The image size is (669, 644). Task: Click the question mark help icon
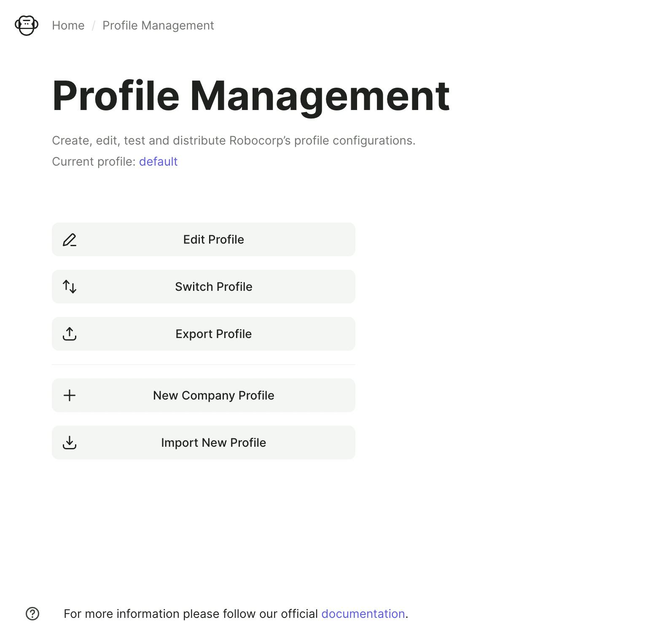coord(32,614)
